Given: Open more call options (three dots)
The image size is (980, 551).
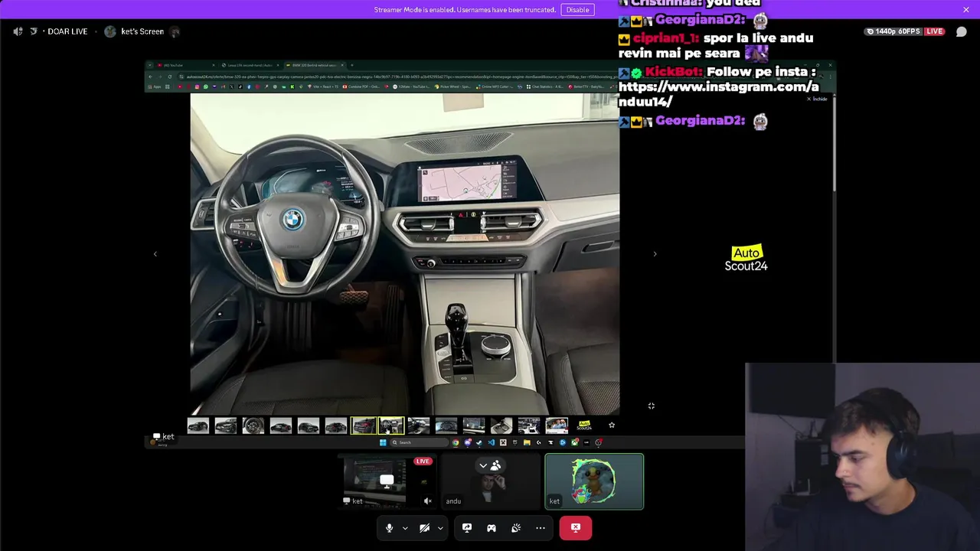Looking at the screenshot, I should coord(541,528).
